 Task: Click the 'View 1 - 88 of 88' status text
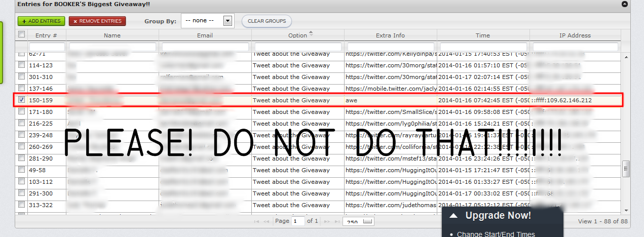click(602, 221)
